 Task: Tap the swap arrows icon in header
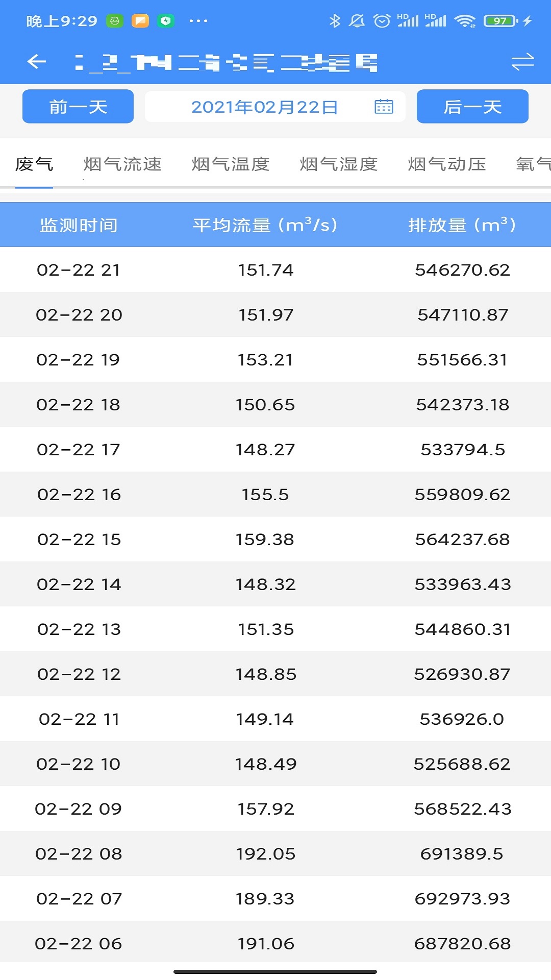[x=522, y=62]
